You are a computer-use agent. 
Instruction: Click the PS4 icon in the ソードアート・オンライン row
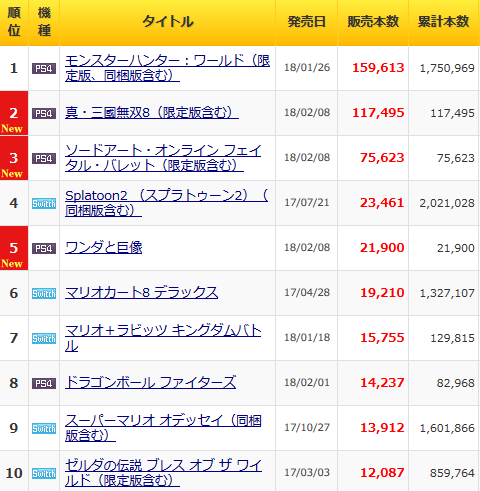44,159
